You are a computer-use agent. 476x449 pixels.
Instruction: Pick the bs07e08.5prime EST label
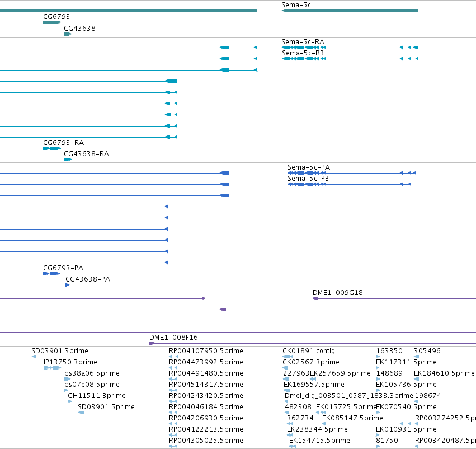92,384
